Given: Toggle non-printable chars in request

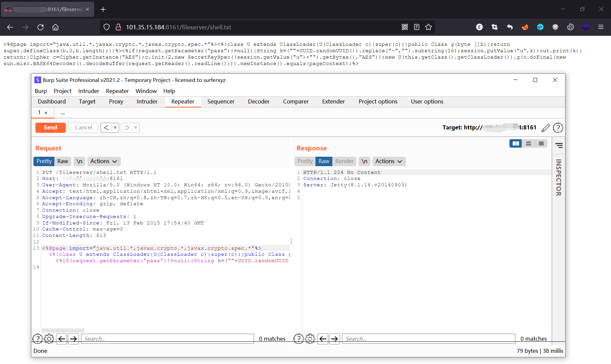Looking at the screenshot, I should (x=79, y=161).
